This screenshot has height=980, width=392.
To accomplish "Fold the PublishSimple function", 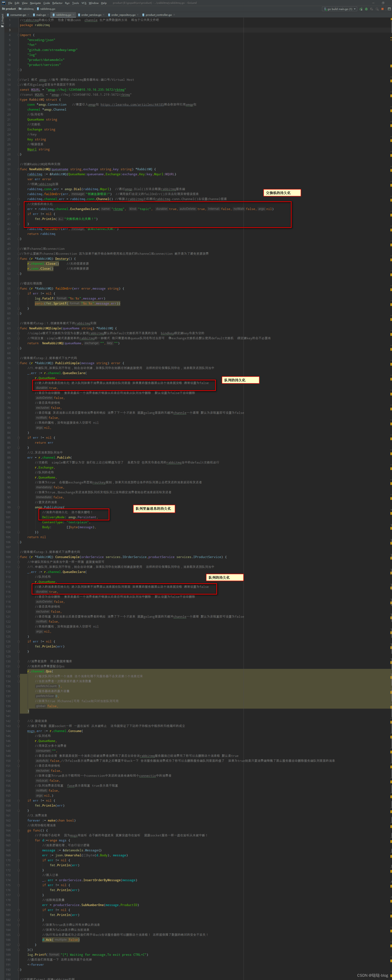I will 18,363.
